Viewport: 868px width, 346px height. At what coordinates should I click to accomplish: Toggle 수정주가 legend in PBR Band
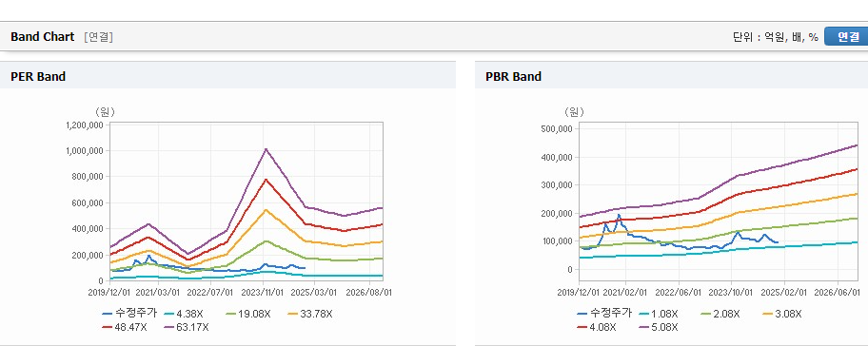coord(604,314)
